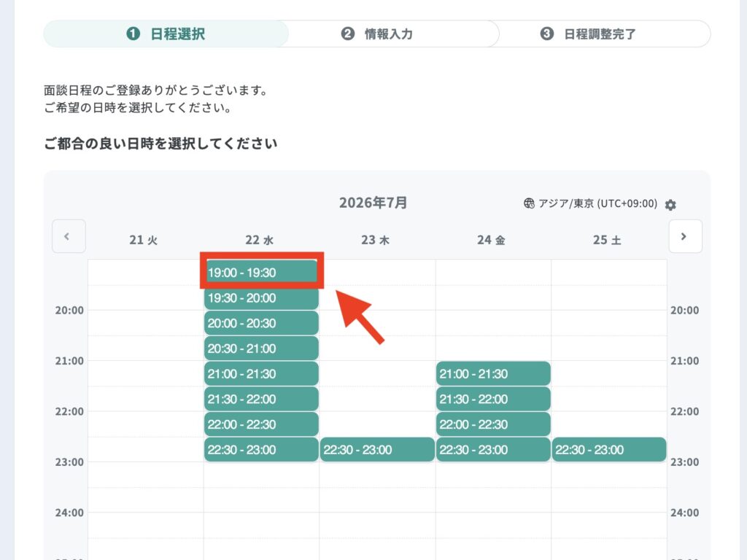Click the 面談日程のご登録ありがとうございます text

tap(156, 90)
